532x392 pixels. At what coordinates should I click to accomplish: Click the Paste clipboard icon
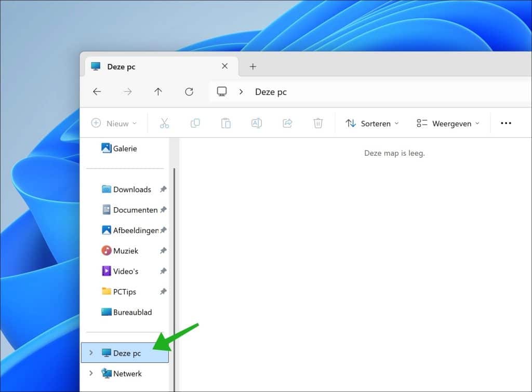(x=225, y=124)
